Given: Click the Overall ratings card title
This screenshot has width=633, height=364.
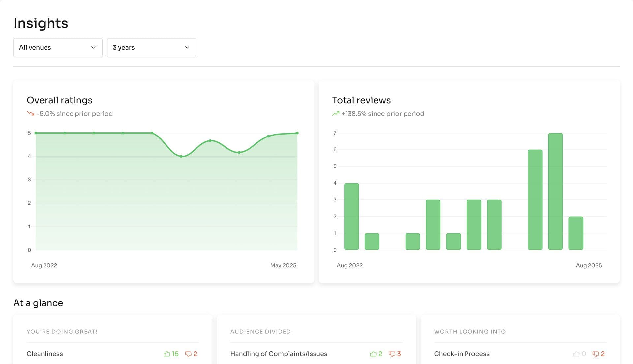Looking at the screenshot, I should tap(59, 100).
